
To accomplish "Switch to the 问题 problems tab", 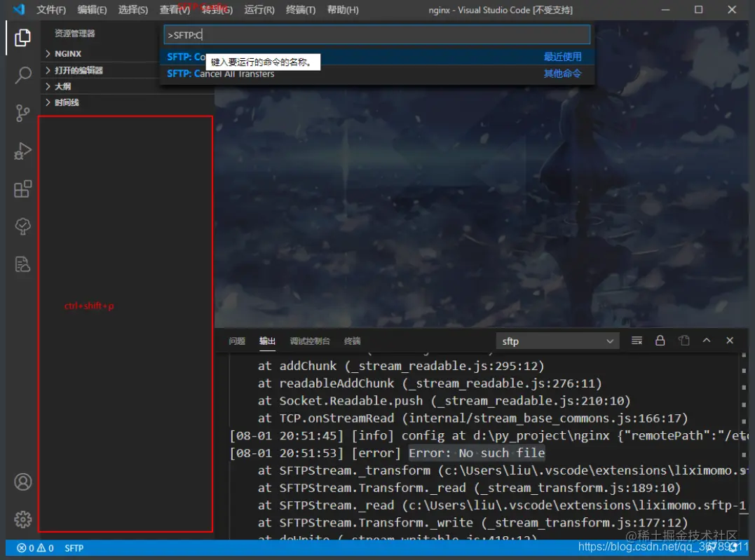I will click(237, 341).
